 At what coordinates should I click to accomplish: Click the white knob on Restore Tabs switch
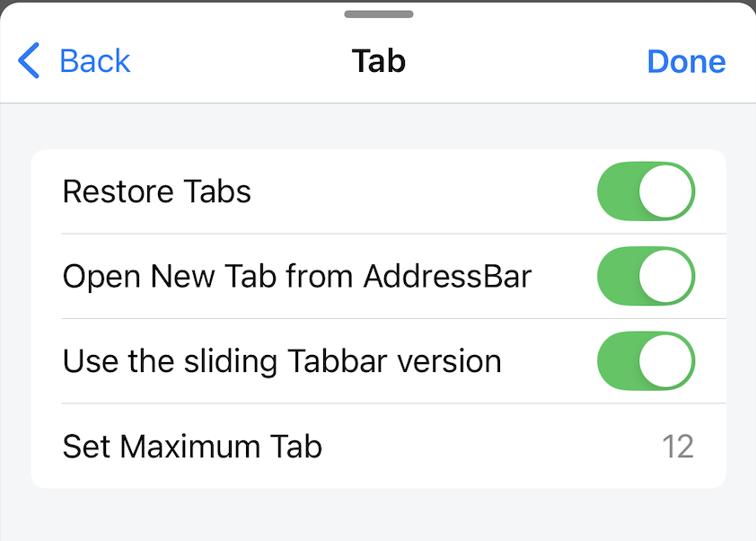(667, 191)
